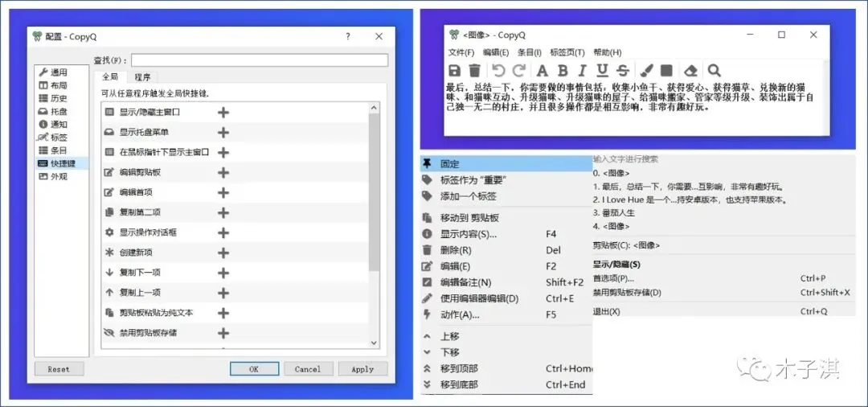
Task: Choose 动作(A)... in context menu
Action: click(x=506, y=314)
